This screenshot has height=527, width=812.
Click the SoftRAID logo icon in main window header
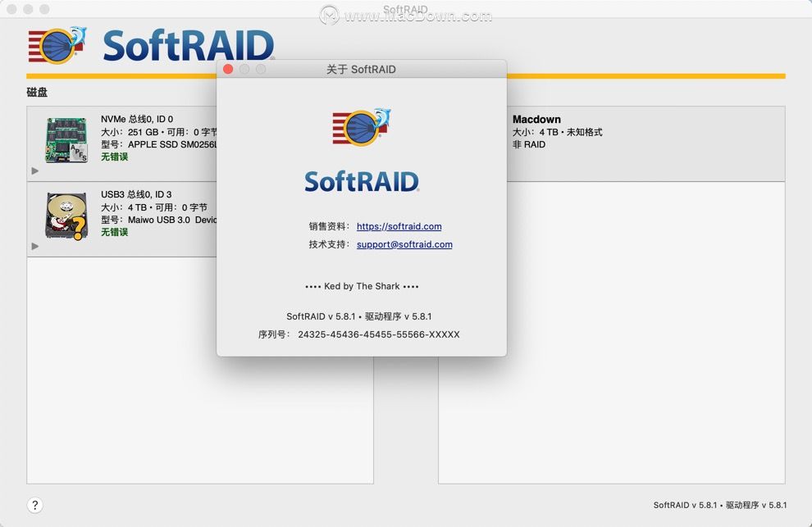57,46
